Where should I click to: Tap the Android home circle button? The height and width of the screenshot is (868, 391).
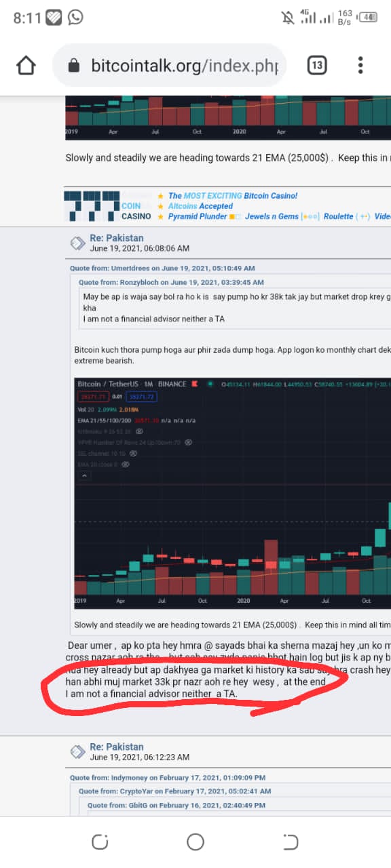pos(195,842)
